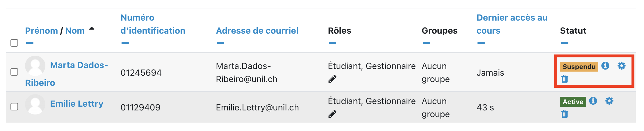
Task: Collapse the Prénom / Nom column
Action: click(x=30, y=43)
